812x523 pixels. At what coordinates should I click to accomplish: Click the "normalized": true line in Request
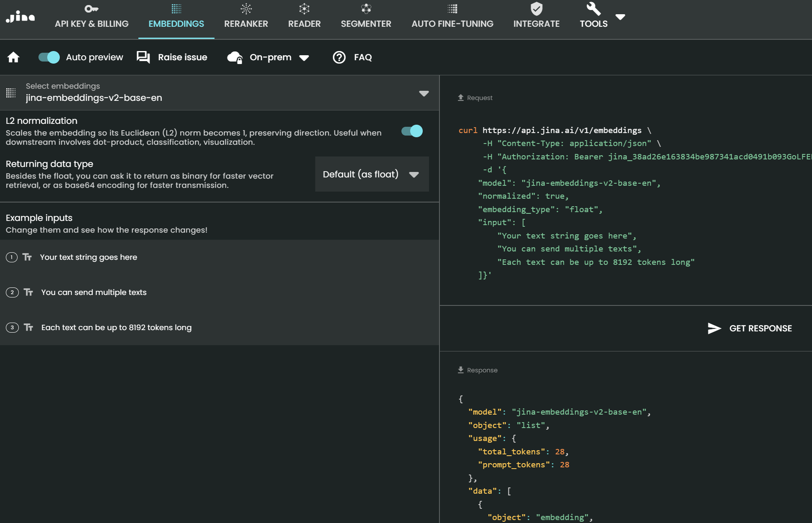tap(523, 196)
